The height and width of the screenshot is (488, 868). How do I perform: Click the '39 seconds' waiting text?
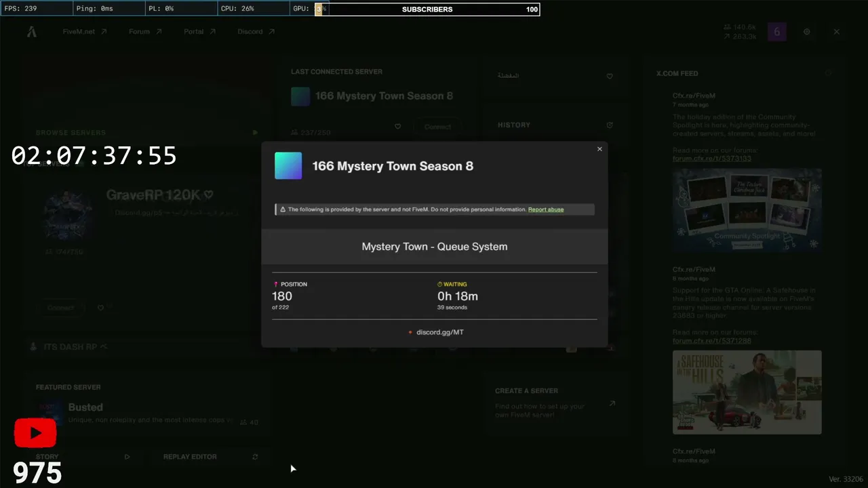point(452,308)
